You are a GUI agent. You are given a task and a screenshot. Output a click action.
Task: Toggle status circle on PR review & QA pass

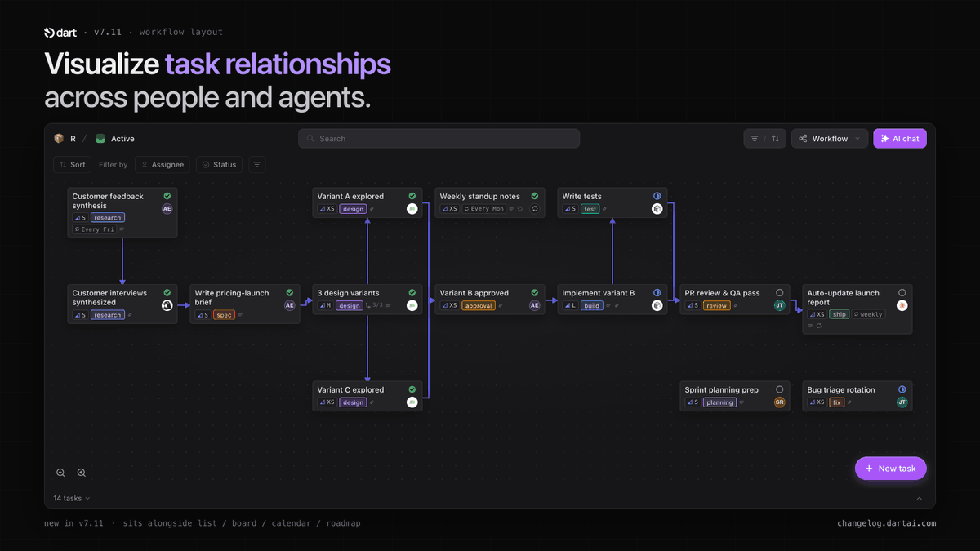click(x=780, y=293)
